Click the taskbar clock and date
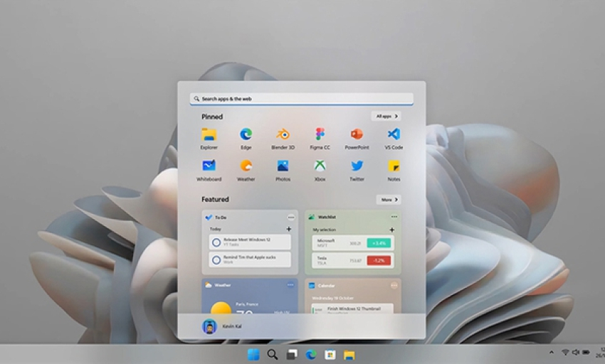This screenshot has height=364, width=605. coord(600,353)
